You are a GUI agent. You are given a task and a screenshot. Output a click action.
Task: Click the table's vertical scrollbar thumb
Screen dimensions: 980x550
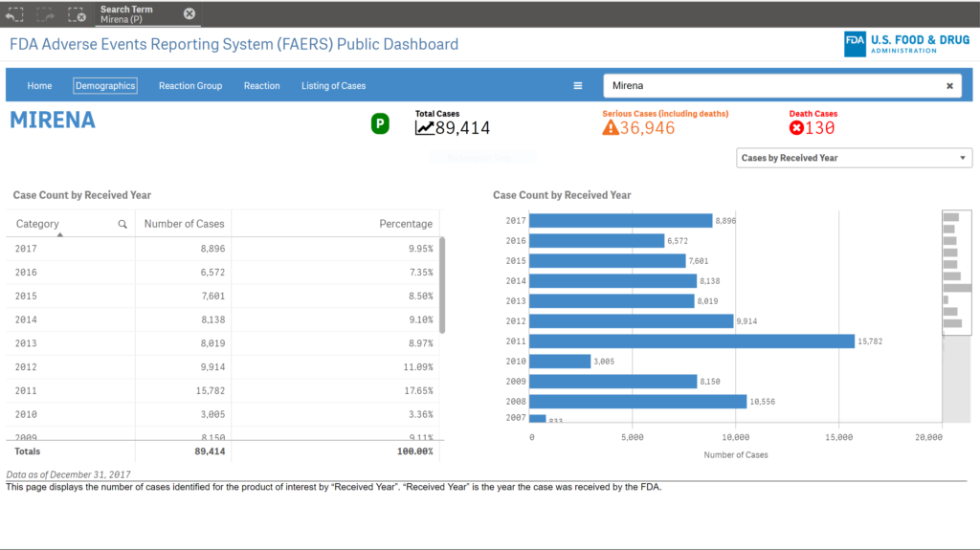pos(442,285)
